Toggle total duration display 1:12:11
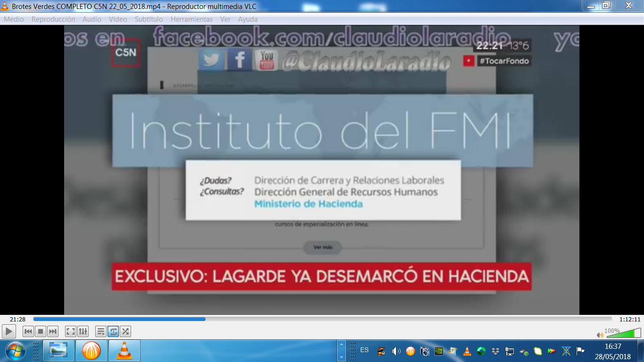Screen dimensions: 644x362 [630, 319]
